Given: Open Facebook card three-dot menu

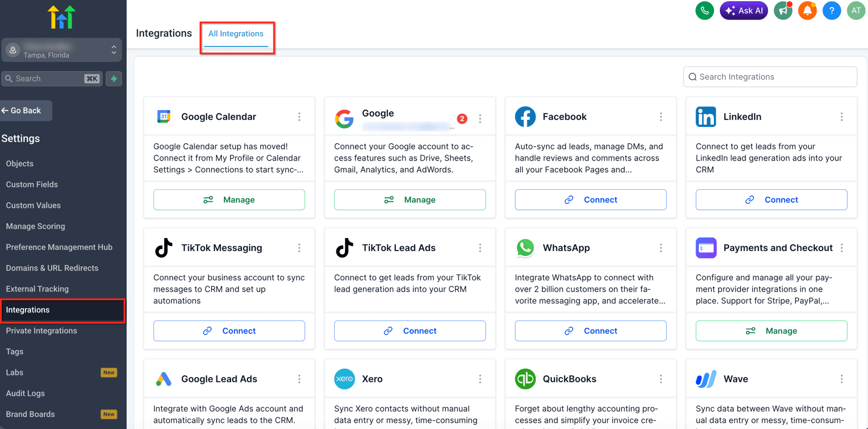Looking at the screenshot, I should (661, 117).
